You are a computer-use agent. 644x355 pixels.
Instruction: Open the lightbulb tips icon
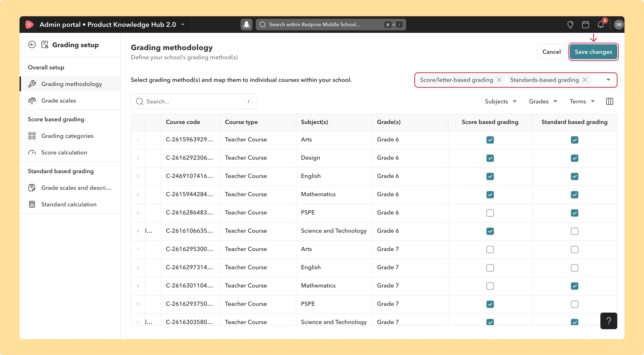(x=570, y=24)
